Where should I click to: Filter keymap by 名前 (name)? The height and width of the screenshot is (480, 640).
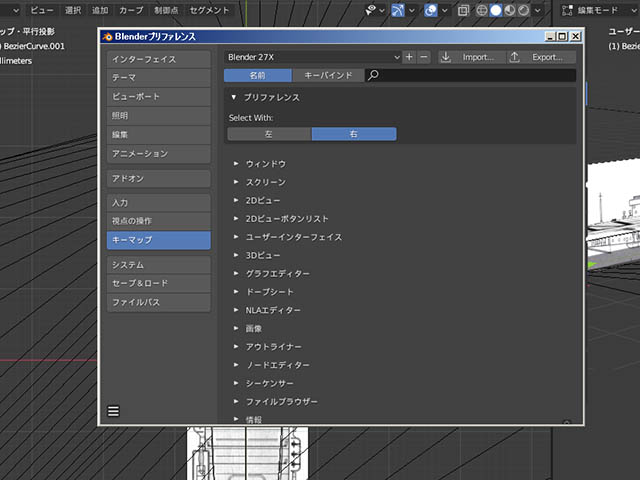pyautogui.click(x=258, y=75)
